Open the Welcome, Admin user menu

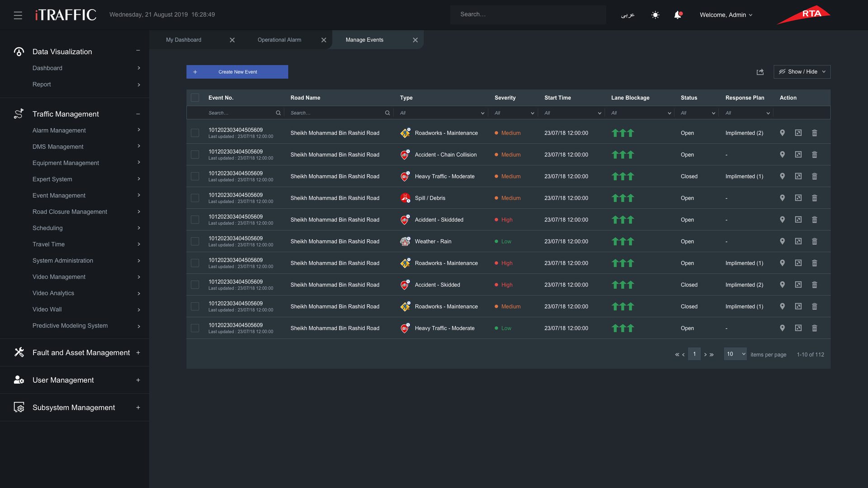(x=726, y=15)
